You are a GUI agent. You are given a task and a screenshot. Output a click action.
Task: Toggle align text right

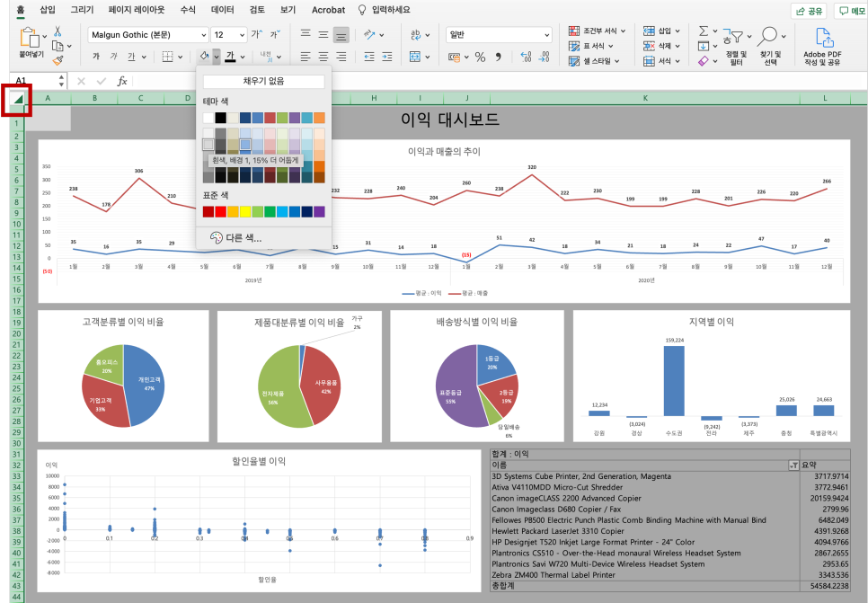pos(341,56)
